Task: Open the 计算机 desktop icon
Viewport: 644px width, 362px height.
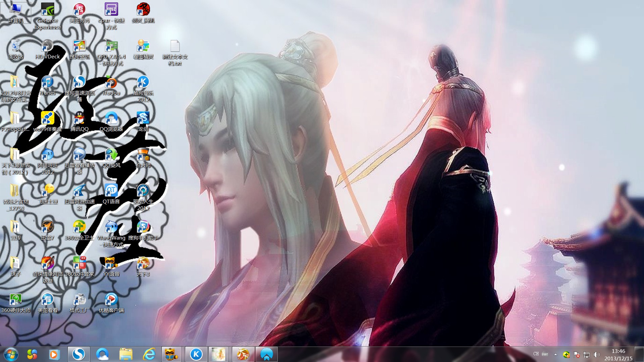Action: (x=15, y=13)
